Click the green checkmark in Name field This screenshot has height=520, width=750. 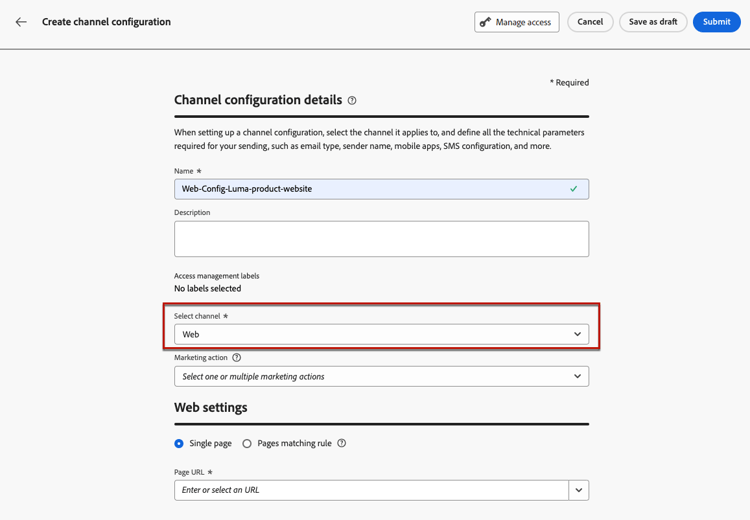(x=573, y=189)
